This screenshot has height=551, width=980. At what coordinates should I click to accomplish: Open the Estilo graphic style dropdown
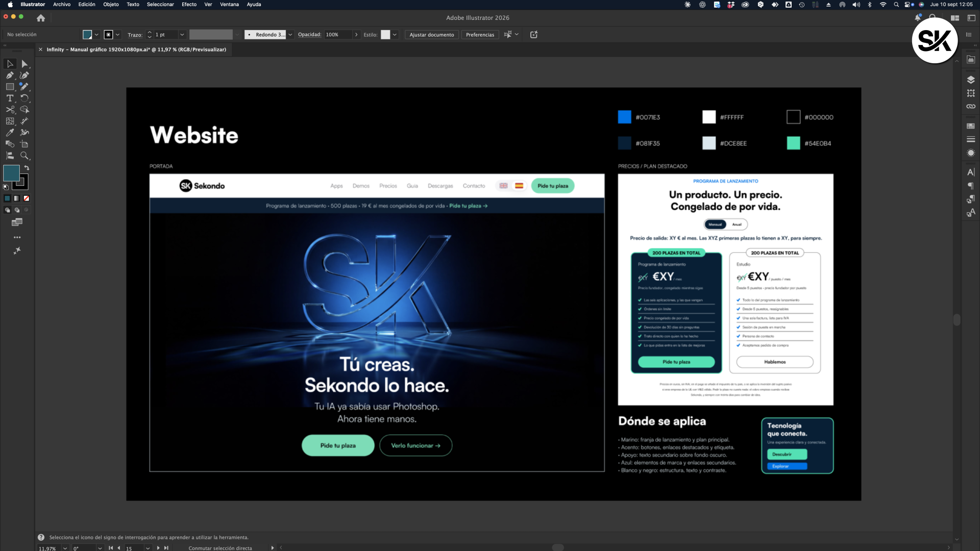pyautogui.click(x=395, y=35)
